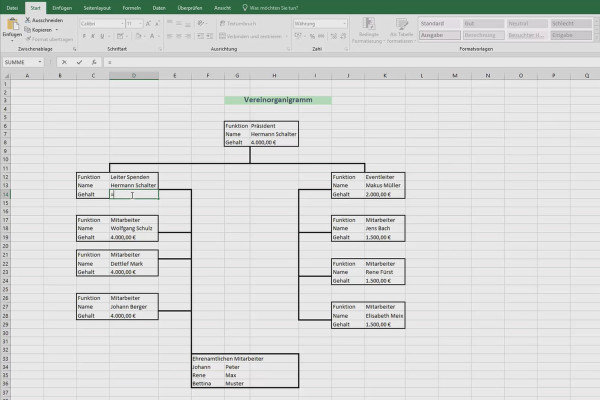
Task: Click the lightbulb Was möchten Sie tun
Action: click(x=270, y=8)
